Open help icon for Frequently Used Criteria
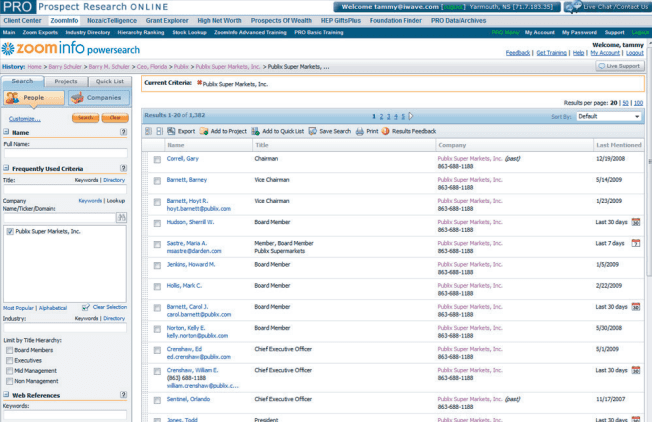This screenshot has width=652, height=422. [x=123, y=168]
